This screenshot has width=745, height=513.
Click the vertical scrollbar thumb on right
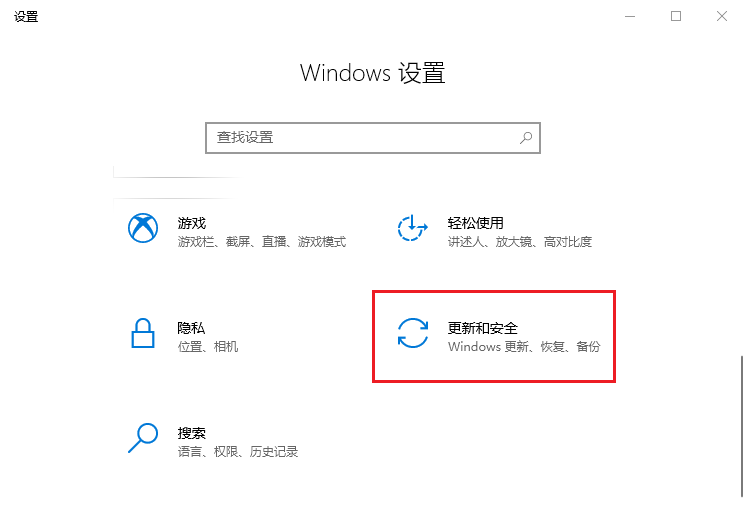741,426
